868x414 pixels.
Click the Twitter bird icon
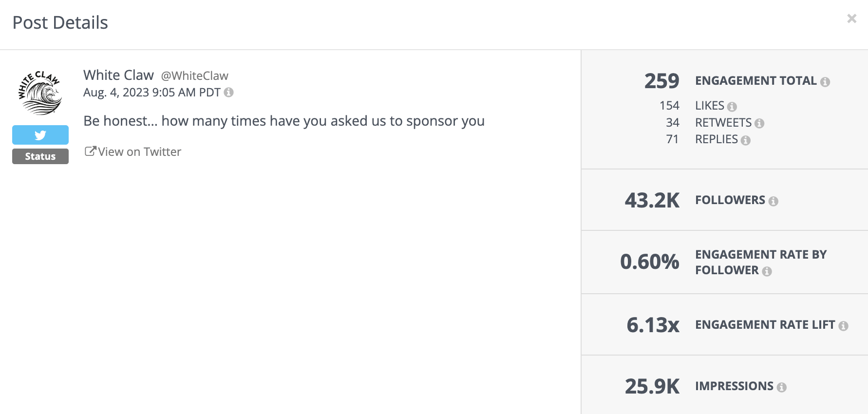coord(40,135)
